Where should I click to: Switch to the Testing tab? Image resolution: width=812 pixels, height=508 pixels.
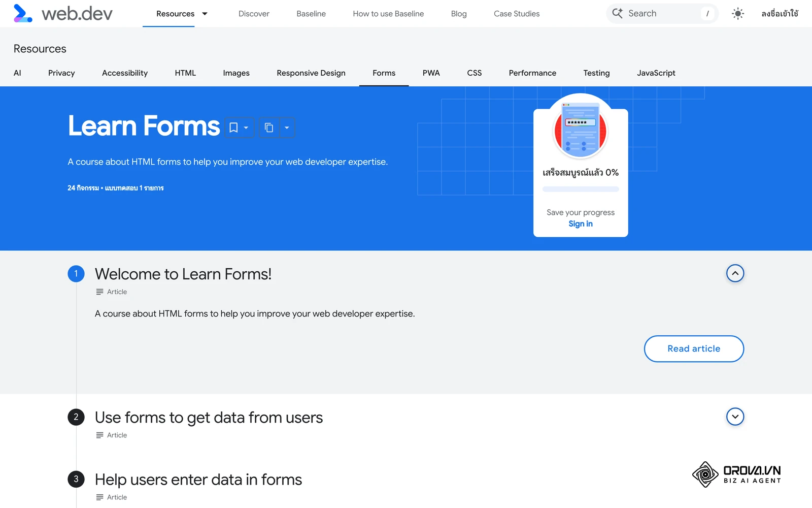pos(596,73)
